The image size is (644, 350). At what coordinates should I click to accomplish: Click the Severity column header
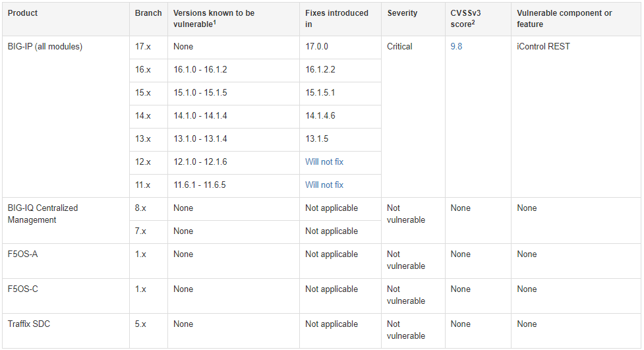402,13
